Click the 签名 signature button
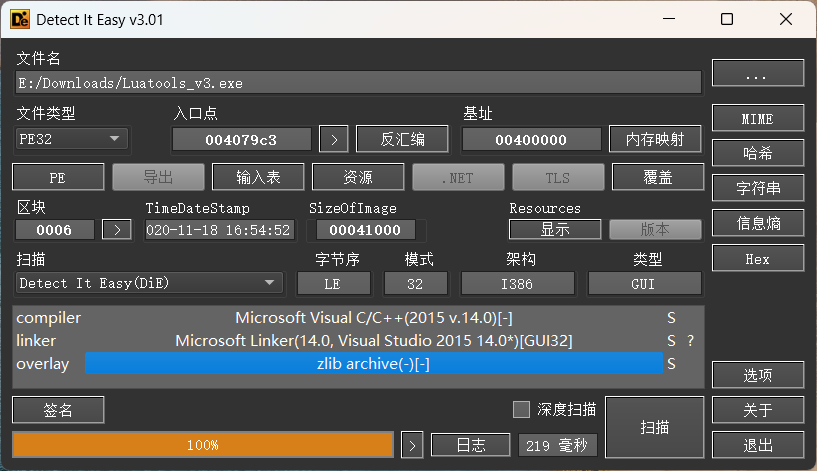Image resolution: width=817 pixels, height=471 pixels. [x=58, y=410]
